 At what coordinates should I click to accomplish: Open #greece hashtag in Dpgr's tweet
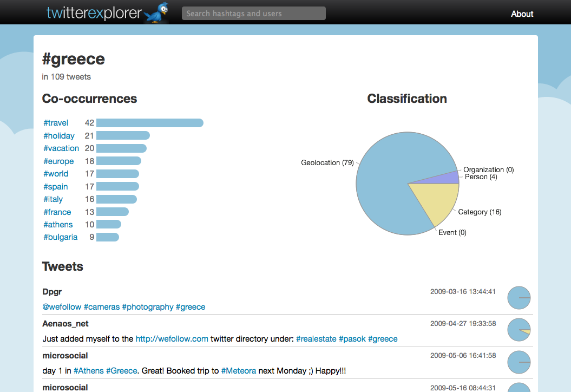(191, 307)
